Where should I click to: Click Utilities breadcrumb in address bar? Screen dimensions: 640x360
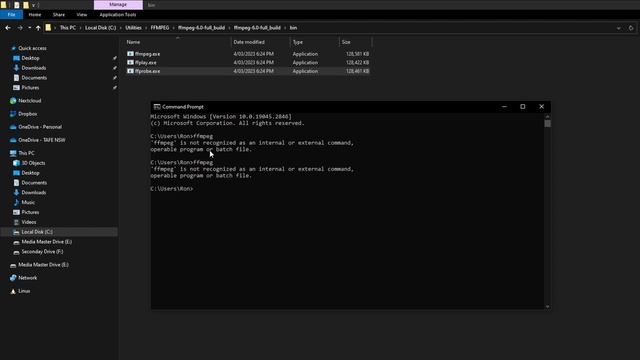click(x=133, y=28)
